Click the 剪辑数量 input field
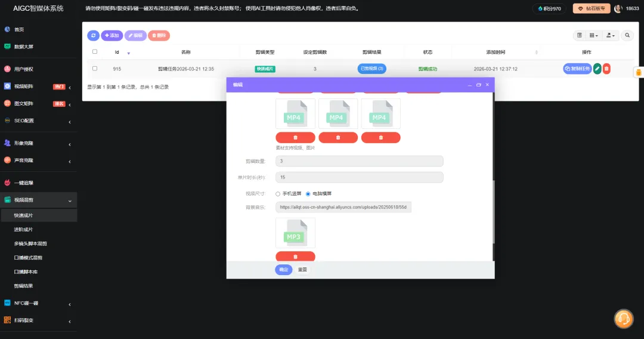644x339 pixels. point(360,161)
